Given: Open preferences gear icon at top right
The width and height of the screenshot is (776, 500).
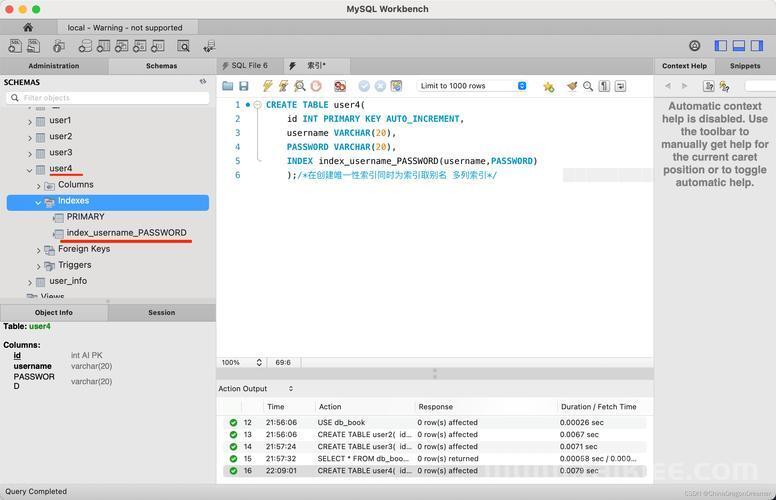Looking at the screenshot, I should coord(694,46).
